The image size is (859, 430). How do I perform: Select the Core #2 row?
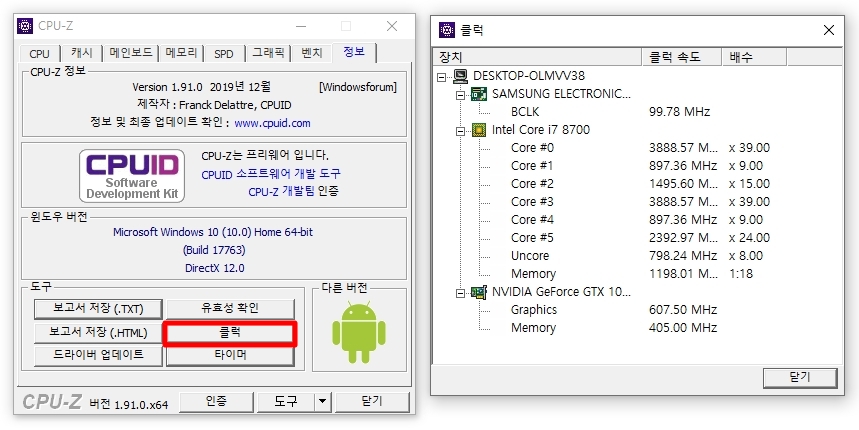point(532,184)
